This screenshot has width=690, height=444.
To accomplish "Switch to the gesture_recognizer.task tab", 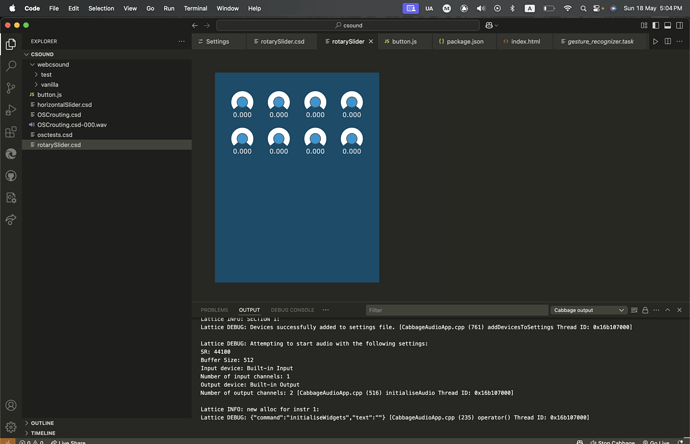I will click(x=600, y=41).
